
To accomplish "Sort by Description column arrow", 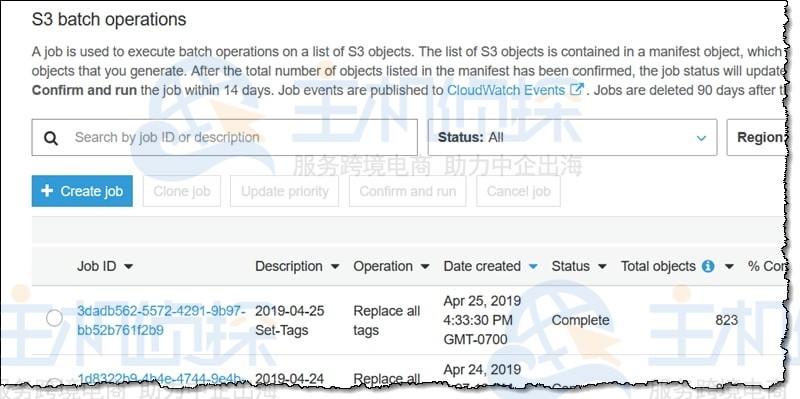I will pyautogui.click(x=335, y=267).
